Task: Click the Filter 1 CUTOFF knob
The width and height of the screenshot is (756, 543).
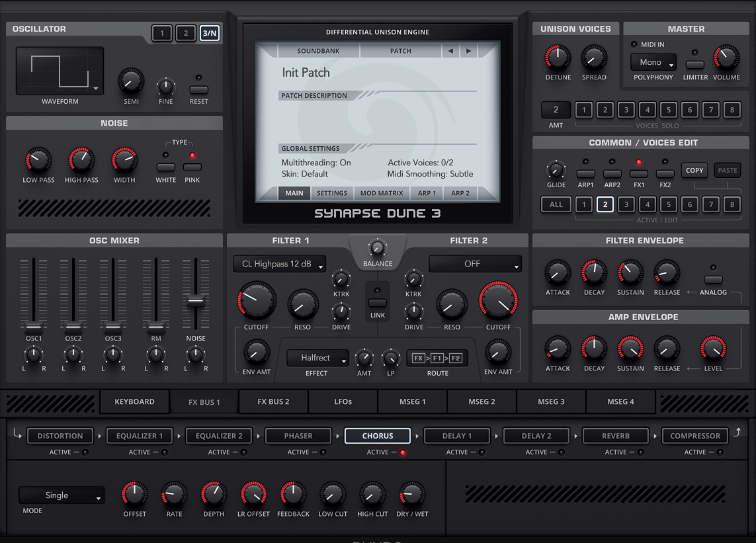Action: 257,301
